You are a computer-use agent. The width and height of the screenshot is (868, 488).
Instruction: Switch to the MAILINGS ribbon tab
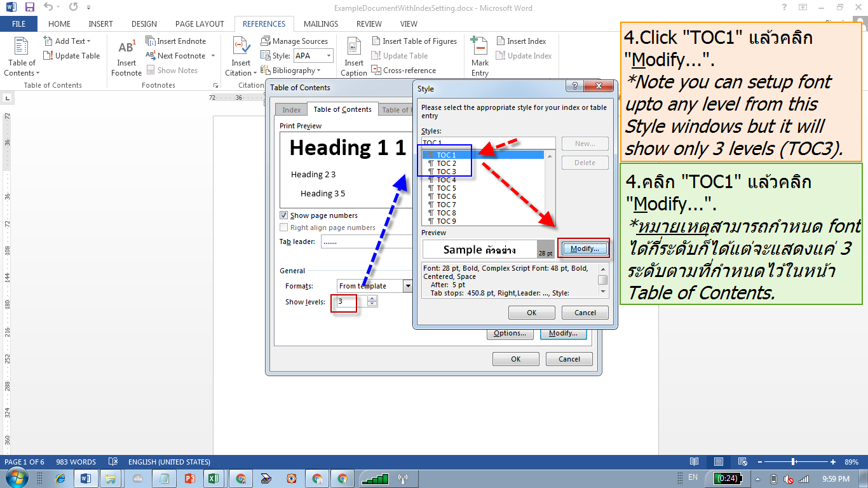pos(320,24)
